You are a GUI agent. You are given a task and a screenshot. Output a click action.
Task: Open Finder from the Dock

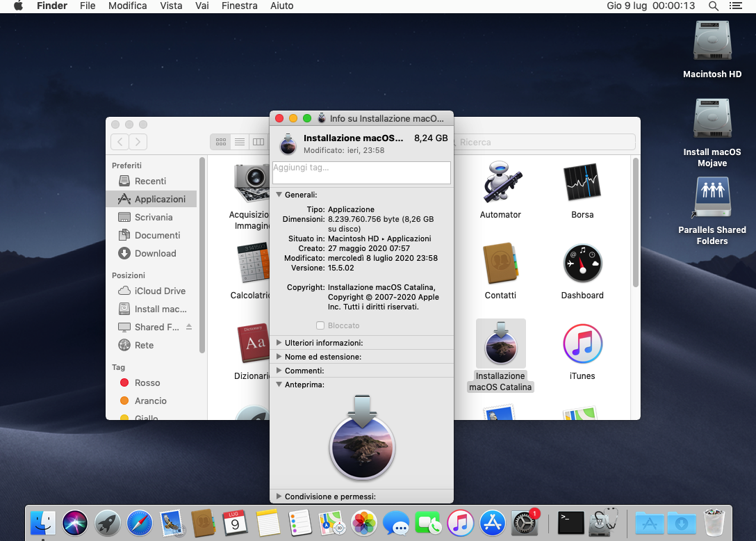point(43,523)
